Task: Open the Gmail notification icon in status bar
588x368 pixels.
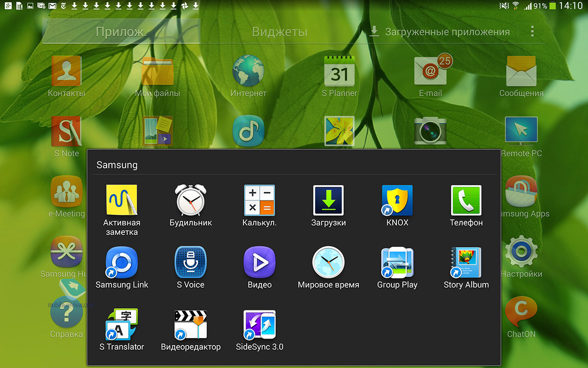Action: pos(52,6)
